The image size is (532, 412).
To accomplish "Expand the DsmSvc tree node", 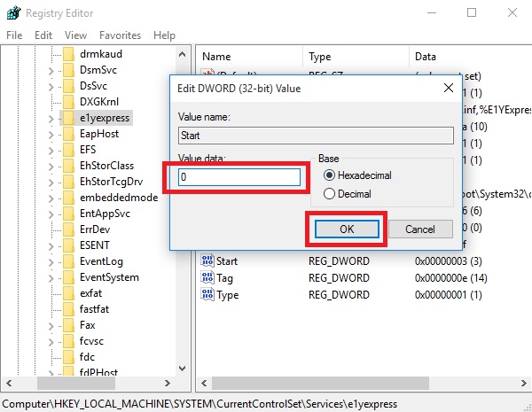I will point(51,71).
